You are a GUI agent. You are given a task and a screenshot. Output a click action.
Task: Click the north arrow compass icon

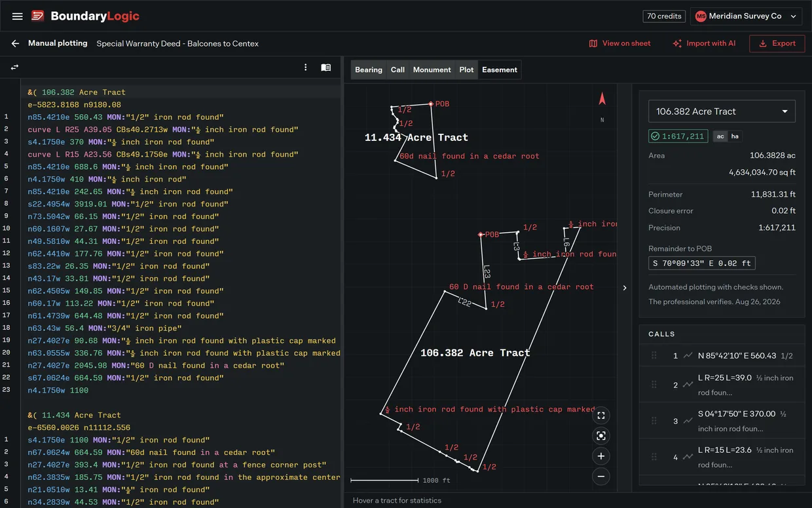pos(602,99)
